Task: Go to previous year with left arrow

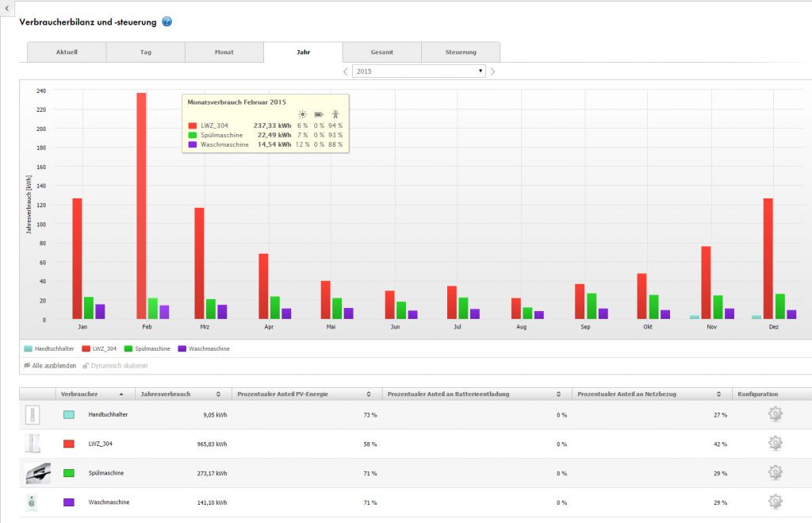Action: [346, 71]
